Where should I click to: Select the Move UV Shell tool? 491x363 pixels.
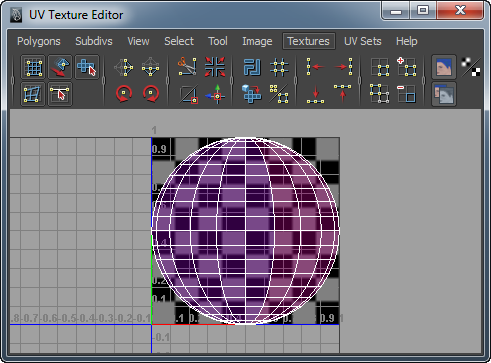coord(87,67)
